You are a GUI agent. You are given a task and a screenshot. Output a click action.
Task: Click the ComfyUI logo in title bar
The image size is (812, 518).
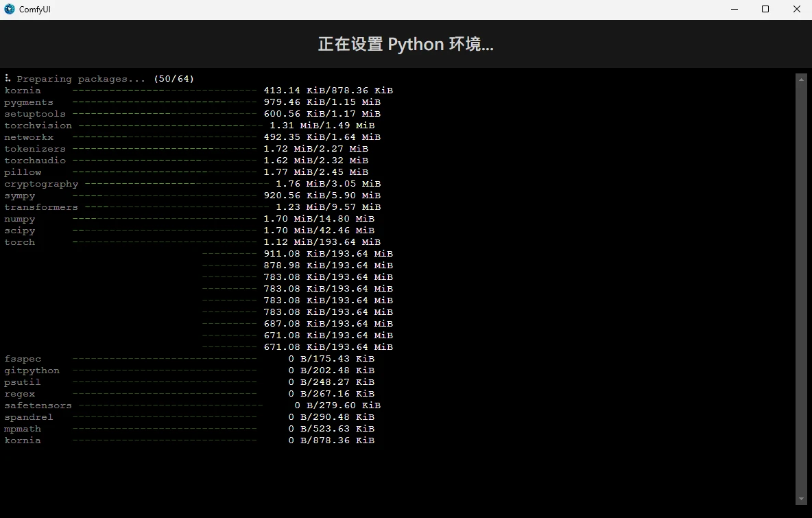pos(10,10)
